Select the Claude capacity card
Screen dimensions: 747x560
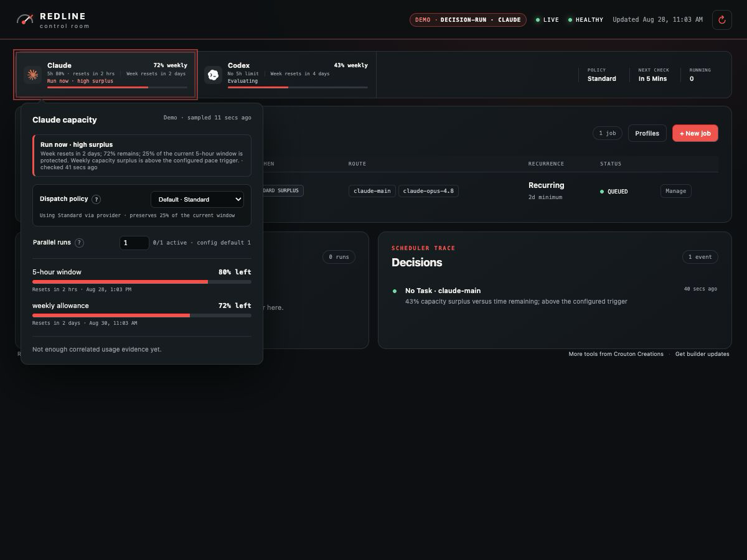106,75
